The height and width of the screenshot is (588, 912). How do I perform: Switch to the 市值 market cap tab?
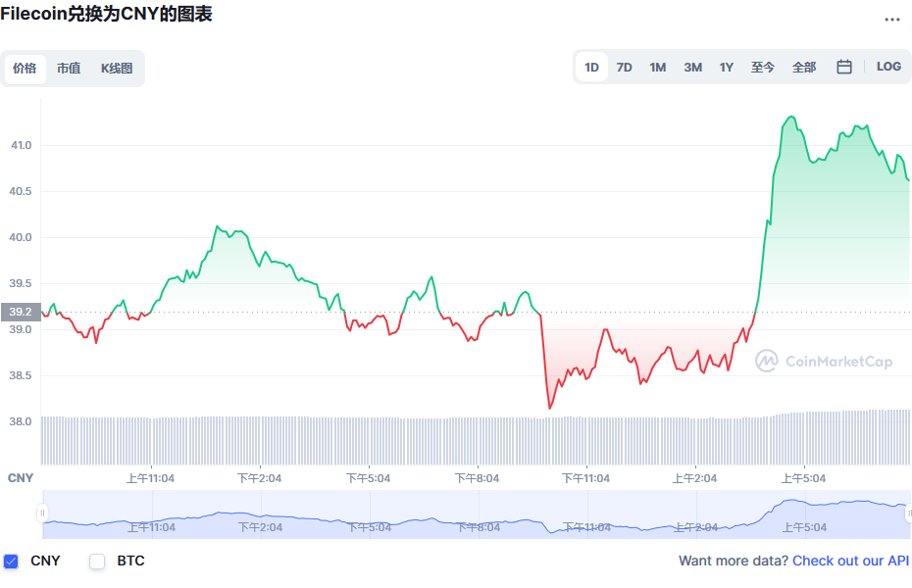(x=69, y=69)
